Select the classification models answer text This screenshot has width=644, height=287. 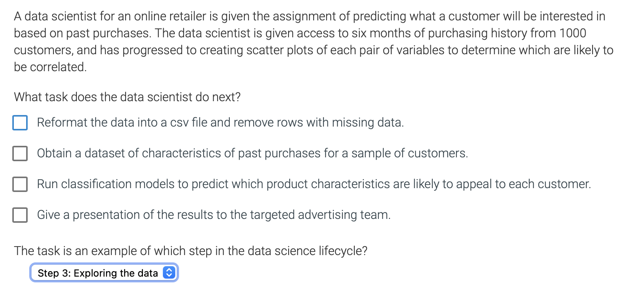point(314,184)
